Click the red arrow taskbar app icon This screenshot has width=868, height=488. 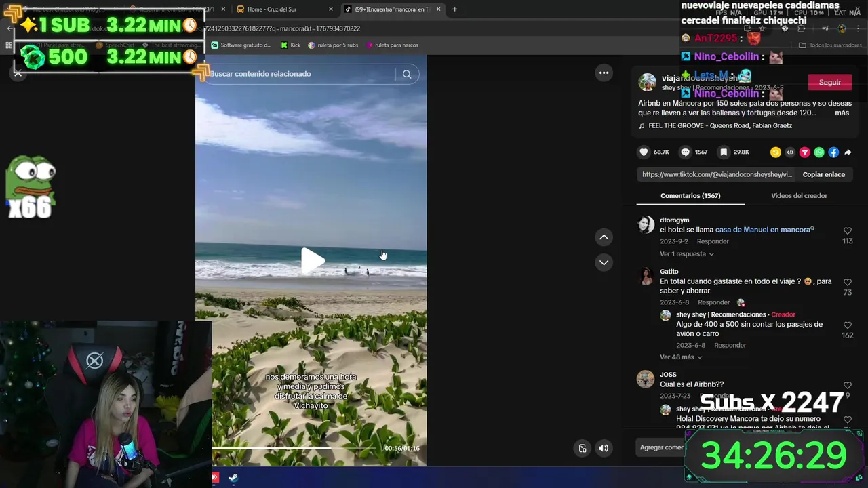215,478
